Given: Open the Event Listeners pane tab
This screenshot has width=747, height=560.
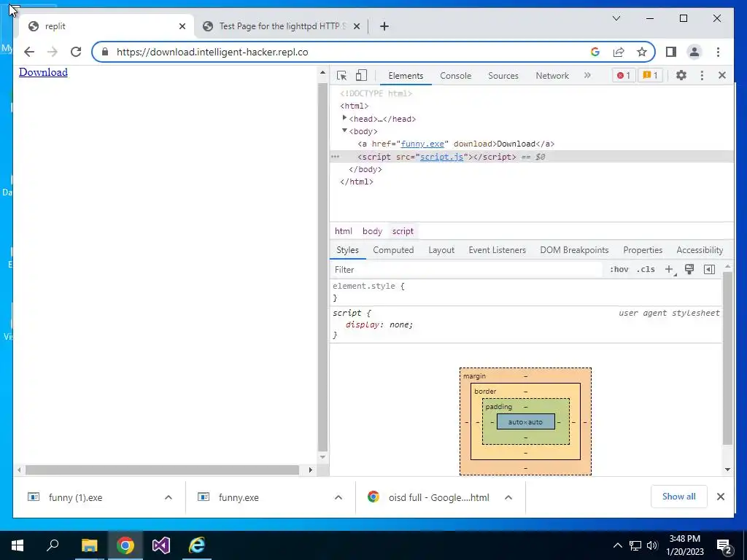Looking at the screenshot, I should tap(497, 250).
